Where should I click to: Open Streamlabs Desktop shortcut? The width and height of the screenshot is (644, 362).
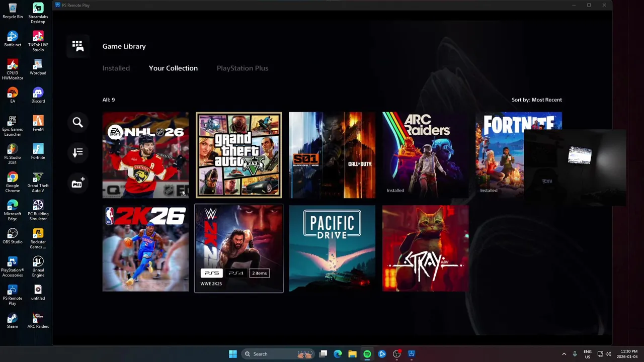coord(38,13)
